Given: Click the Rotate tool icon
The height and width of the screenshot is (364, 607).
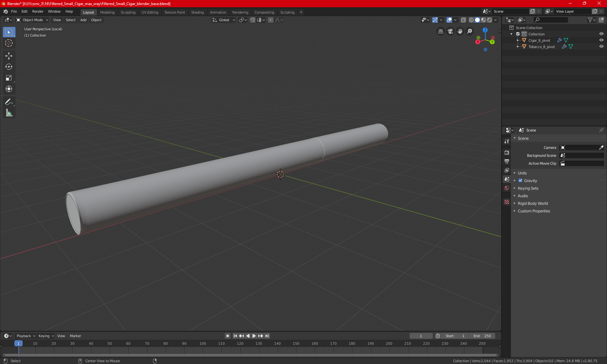Looking at the screenshot, I should coord(9,66).
